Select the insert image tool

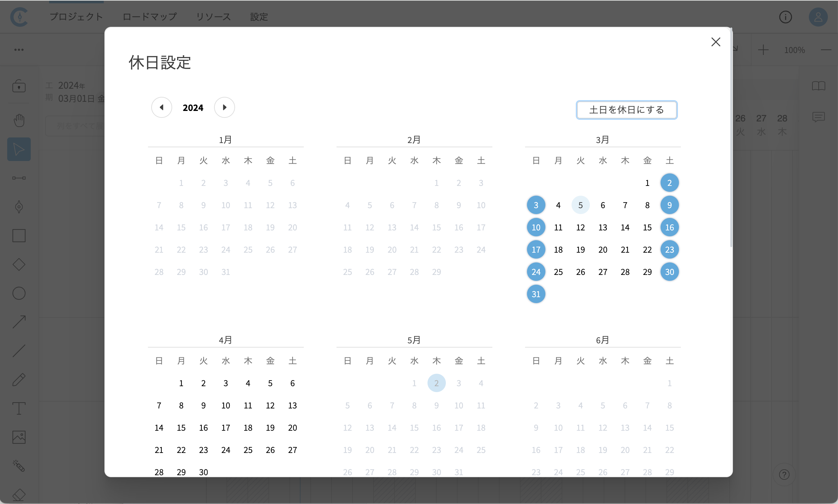[19, 438]
